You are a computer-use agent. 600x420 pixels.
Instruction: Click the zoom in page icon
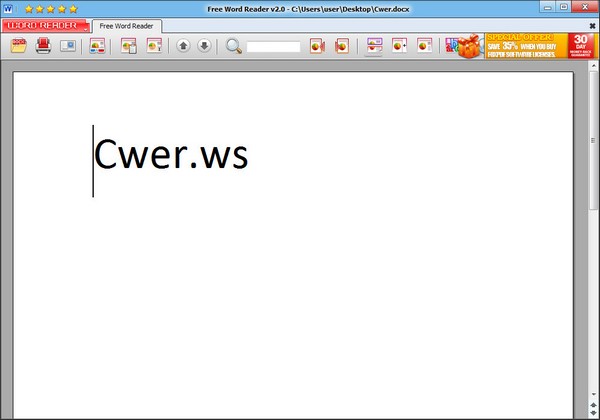coord(400,46)
